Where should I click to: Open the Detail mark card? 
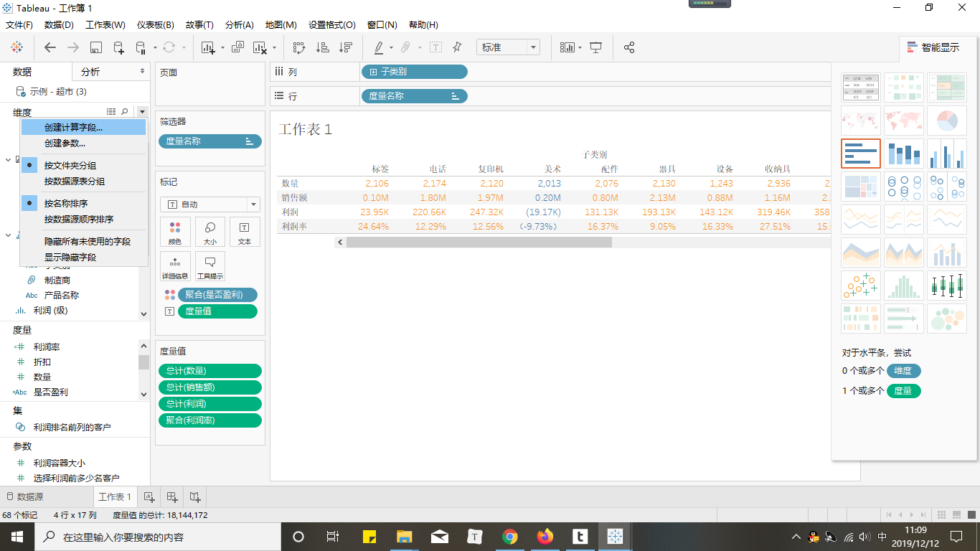pos(175,265)
